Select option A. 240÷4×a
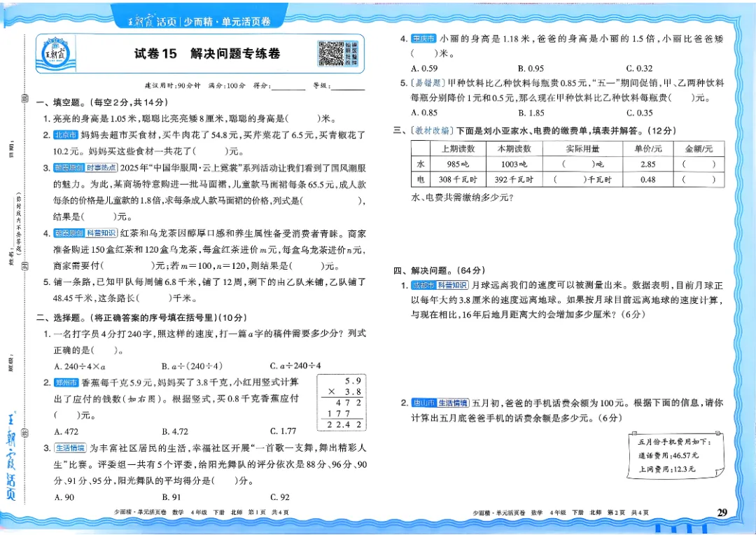Image resolution: width=756 pixels, height=535 pixels. tap(80, 366)
